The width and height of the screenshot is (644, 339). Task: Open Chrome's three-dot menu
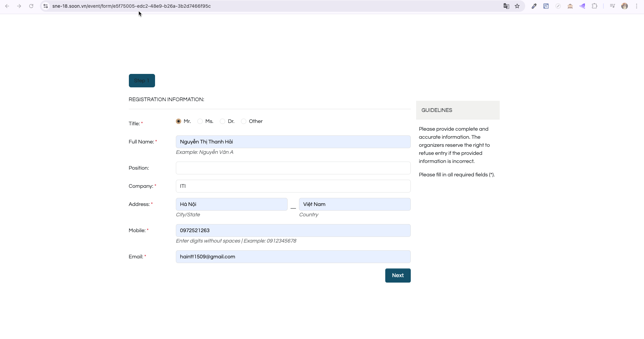click(637, 6)
